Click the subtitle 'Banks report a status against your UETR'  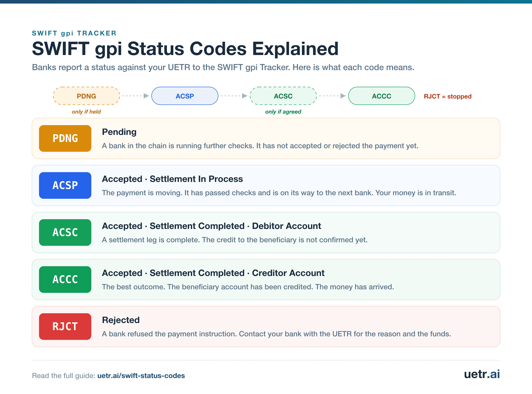(x=223, y=67)
